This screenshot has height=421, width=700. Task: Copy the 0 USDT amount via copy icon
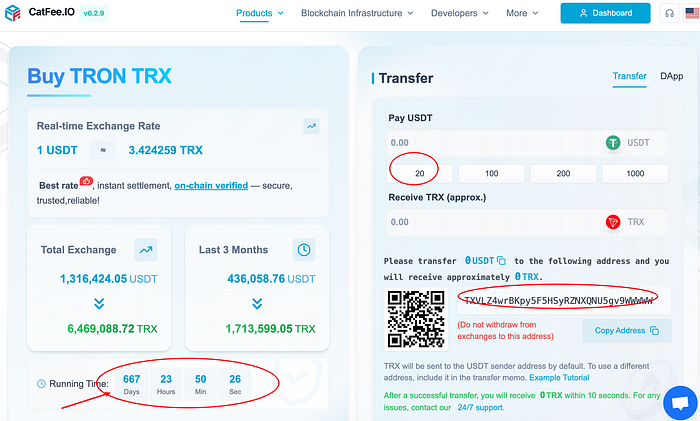click(501, 261)
